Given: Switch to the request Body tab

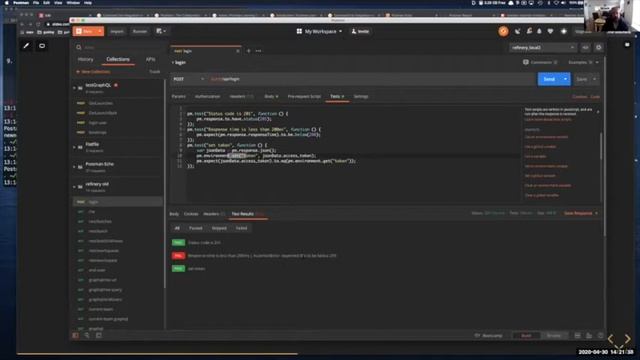Looking at the screenshot, I should (x=271, y=97).
